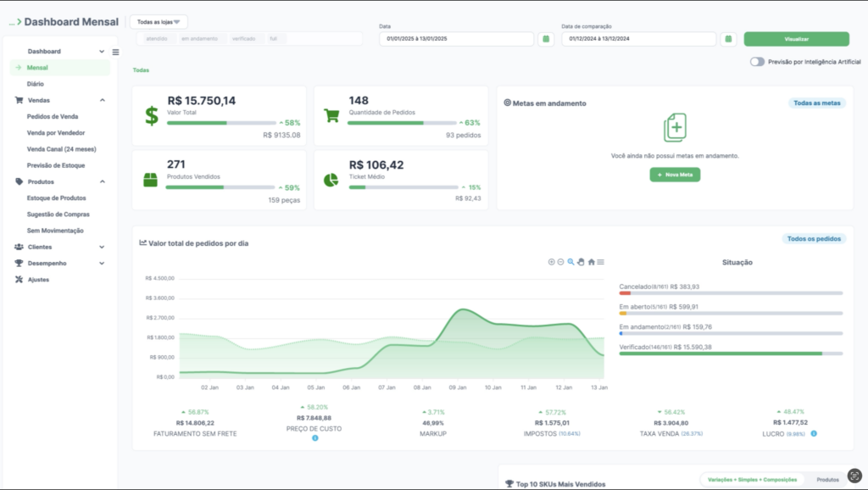The width and height of the screenshot is (868, 490).
Task: Open calendar icon next to Data field
Action: click(546, 39)
